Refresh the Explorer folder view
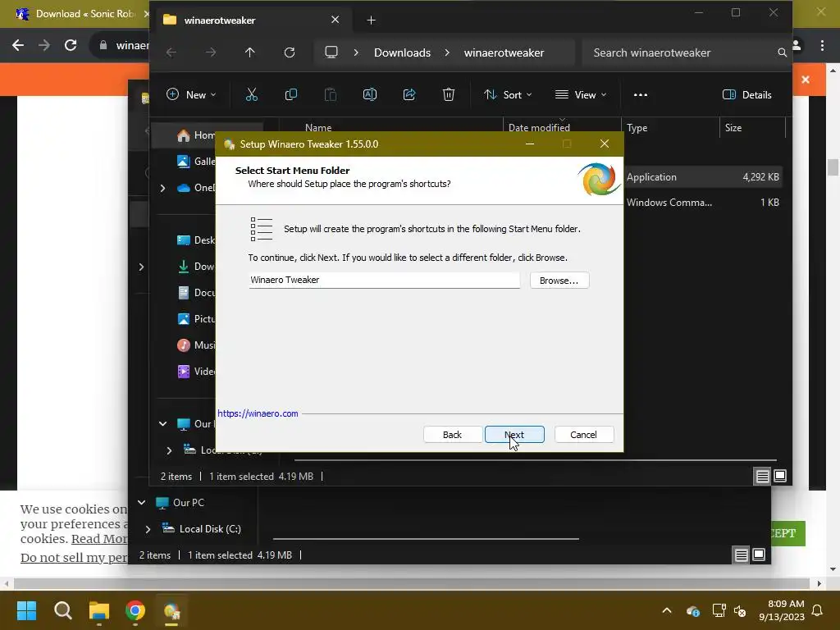 click(290, 52)
